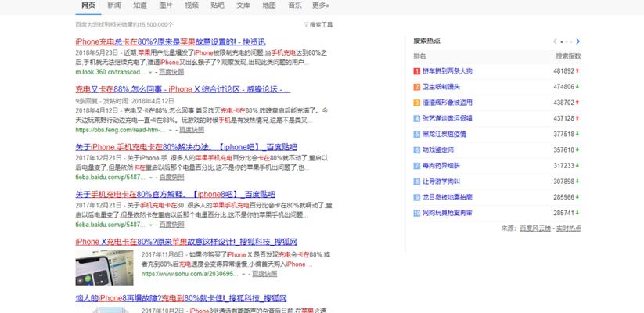Image resolution: width=644 pixels, height=313 pixels.
Task: Select the 音乐 tab
Action: [295, 5]
